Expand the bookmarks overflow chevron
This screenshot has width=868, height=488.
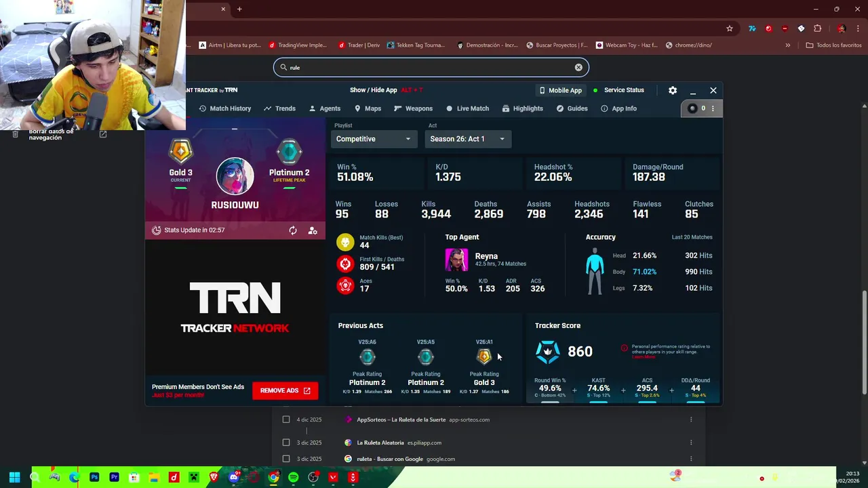[x=787, y=45]
